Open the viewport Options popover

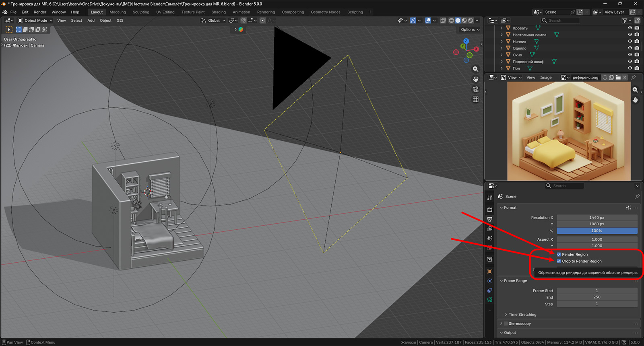(470, 29)
